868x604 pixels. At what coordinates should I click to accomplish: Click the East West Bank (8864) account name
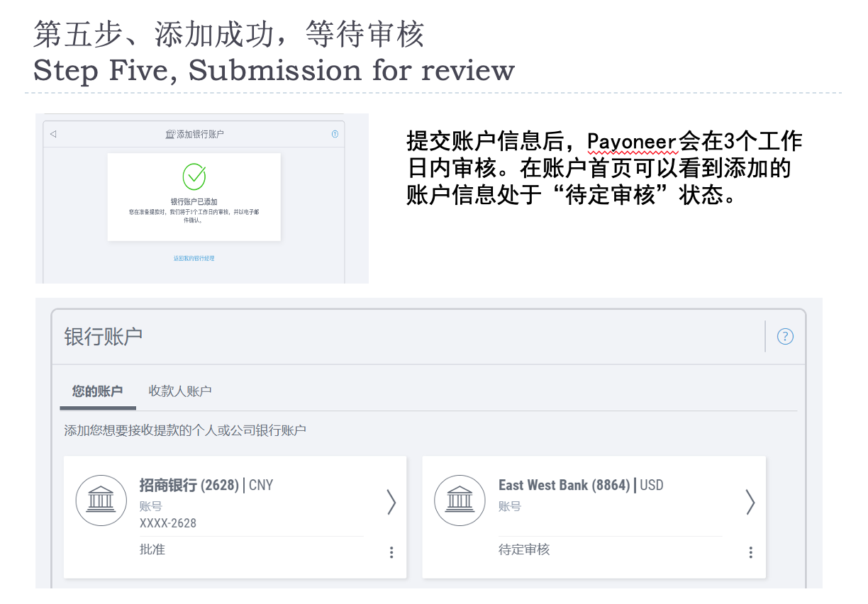click(x=564, y=486)
